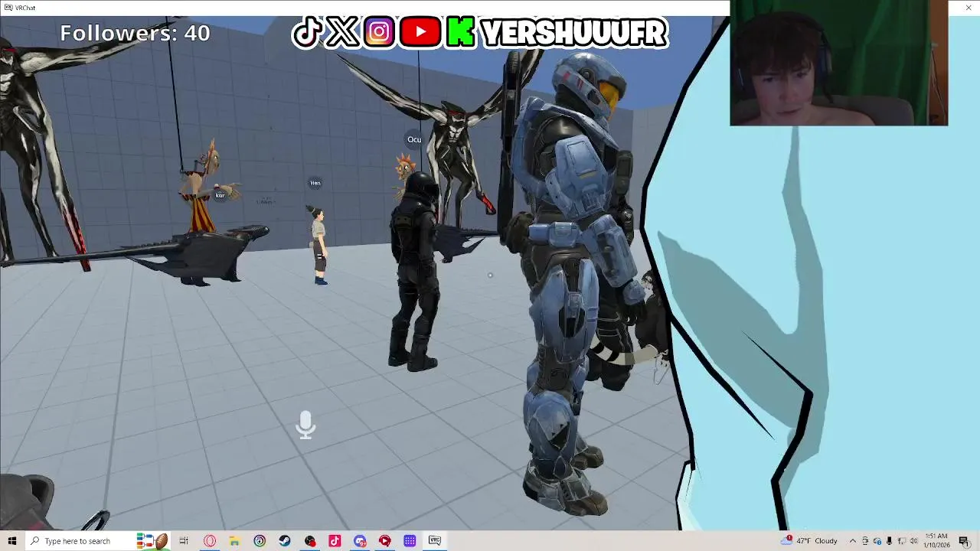980x551 pixels.
Task: Open the Opera GX browser taskbar icon
Action: click(209, 541)
